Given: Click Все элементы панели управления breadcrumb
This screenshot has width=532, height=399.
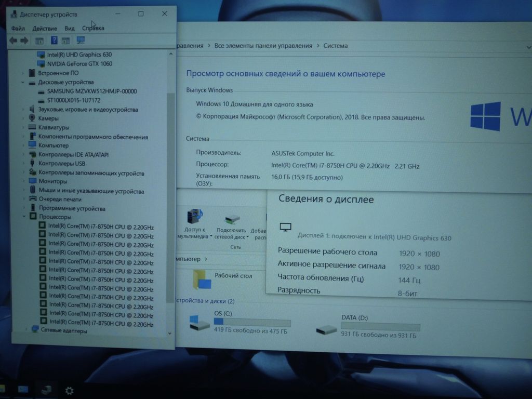Looking at the screenshot, I should pyautogui.click(x=263, y=46).
